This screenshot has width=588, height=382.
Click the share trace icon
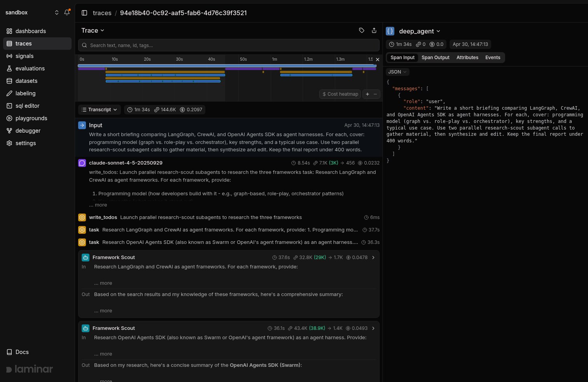(374, 30)
